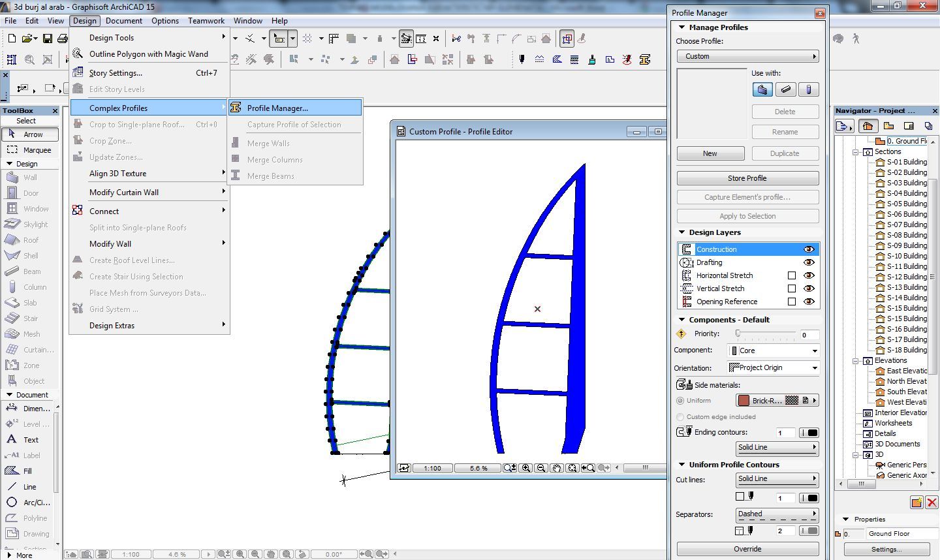This screenshot has width=940, height=560.
Task: Hide Opening Reference layer with eye icon
Action: click(x=809, y=302)
